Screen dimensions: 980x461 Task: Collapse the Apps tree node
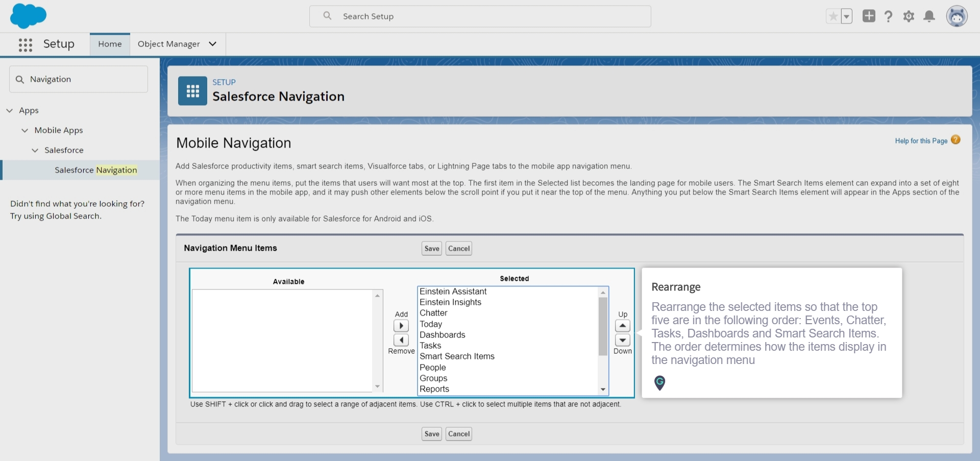click(9, 110)
